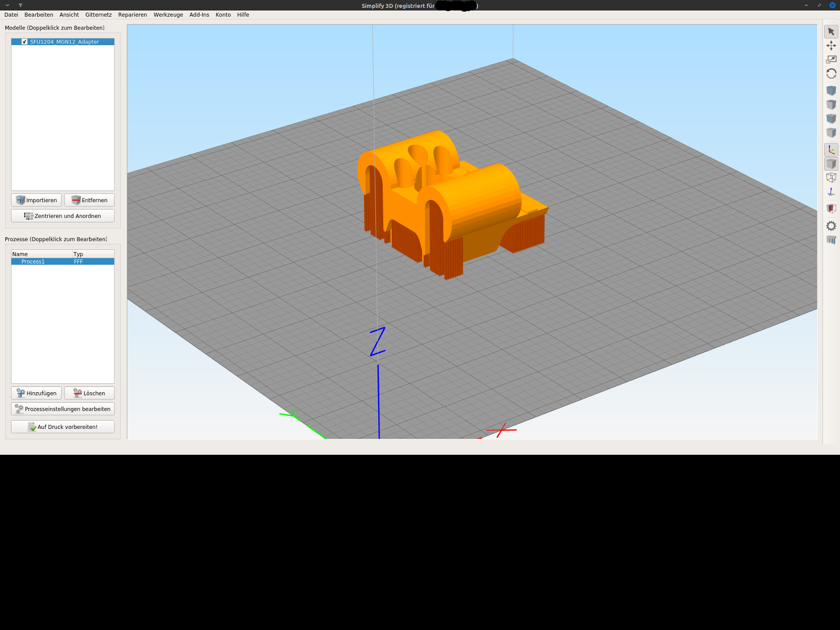Open the window menu chevron in title bar
Screen dimensions: 840x630
(x=7, y=5)
